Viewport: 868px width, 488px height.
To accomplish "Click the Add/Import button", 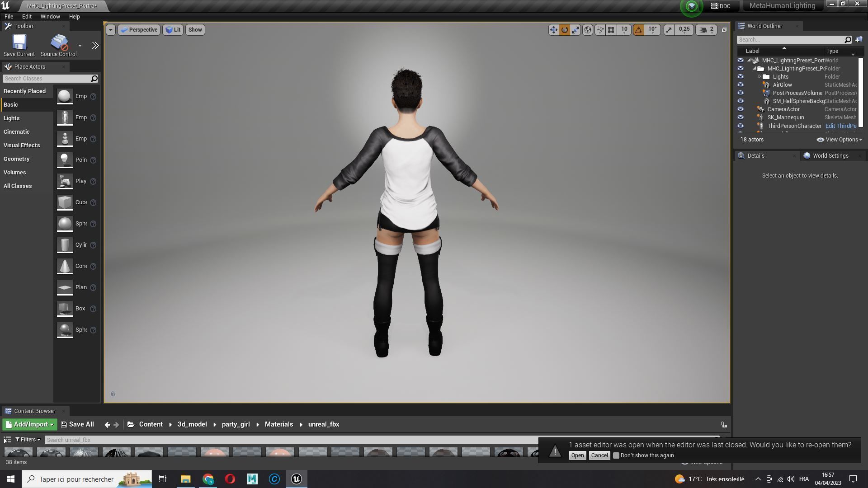I will pyautogui.click(x=30, y=425).
